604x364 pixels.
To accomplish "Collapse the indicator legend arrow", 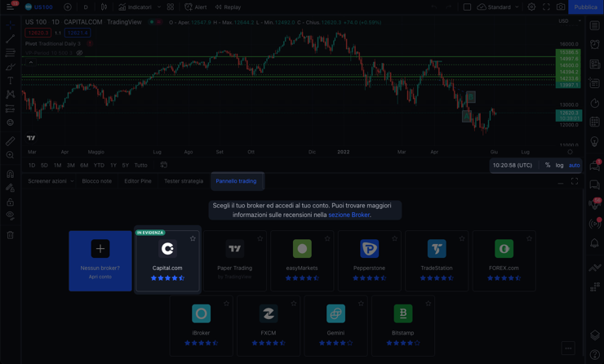I will (31, 62).
